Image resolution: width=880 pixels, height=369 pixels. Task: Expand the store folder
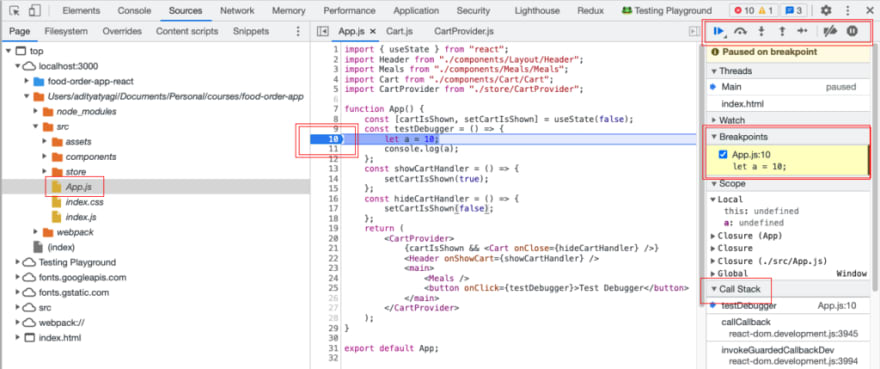tap(45, 172)
